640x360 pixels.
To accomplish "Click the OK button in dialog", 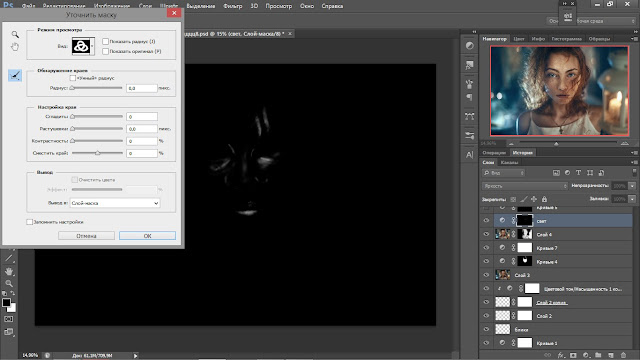I will pos(147,236).
